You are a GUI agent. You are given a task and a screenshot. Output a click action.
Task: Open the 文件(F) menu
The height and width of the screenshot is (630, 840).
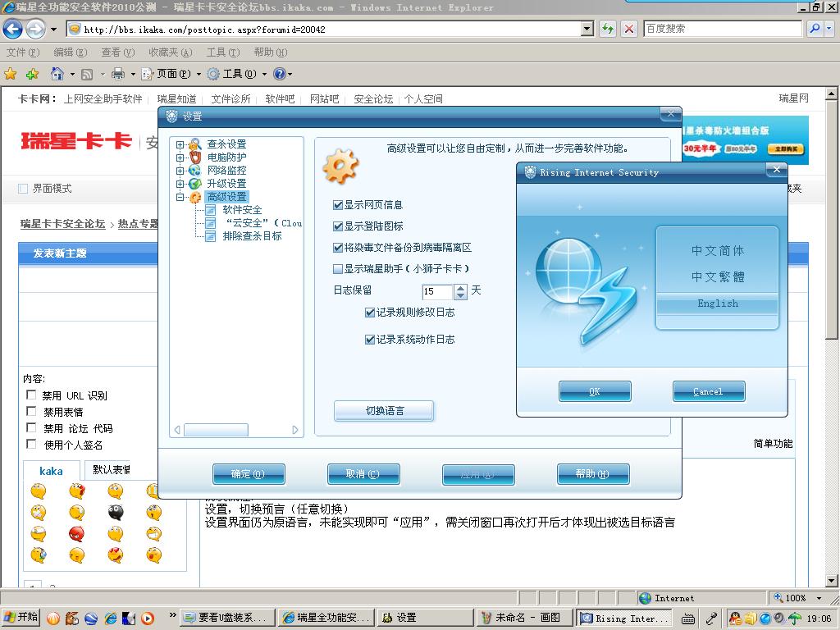[x=23, y=52]
